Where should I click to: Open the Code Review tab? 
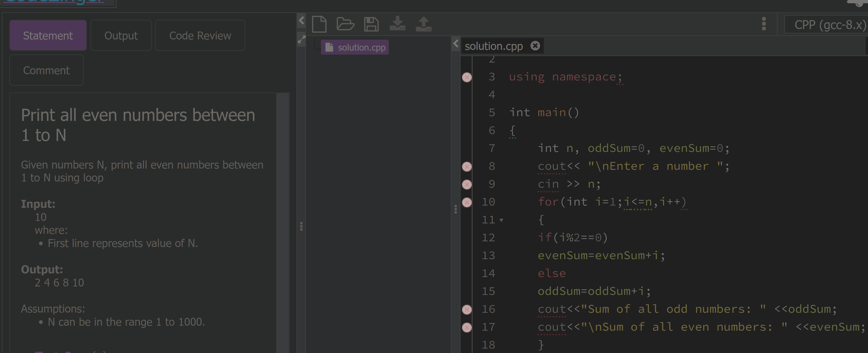click(200, 36)
